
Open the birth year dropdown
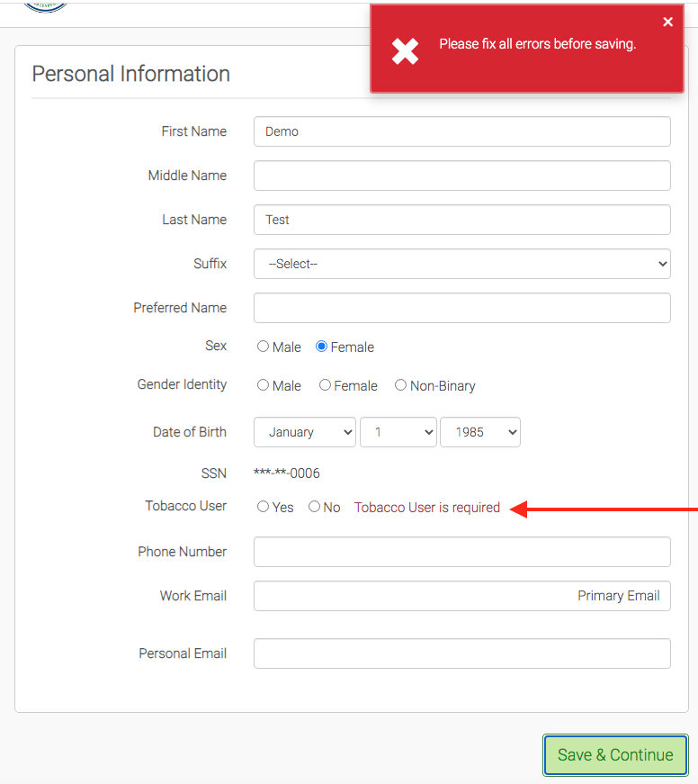coord(479,432)
